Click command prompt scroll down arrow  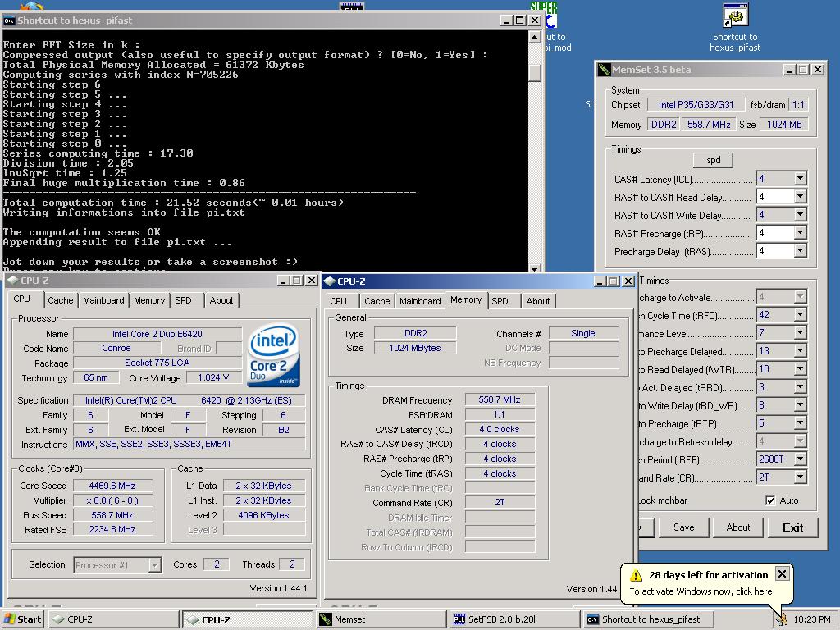tap(534, 268)
